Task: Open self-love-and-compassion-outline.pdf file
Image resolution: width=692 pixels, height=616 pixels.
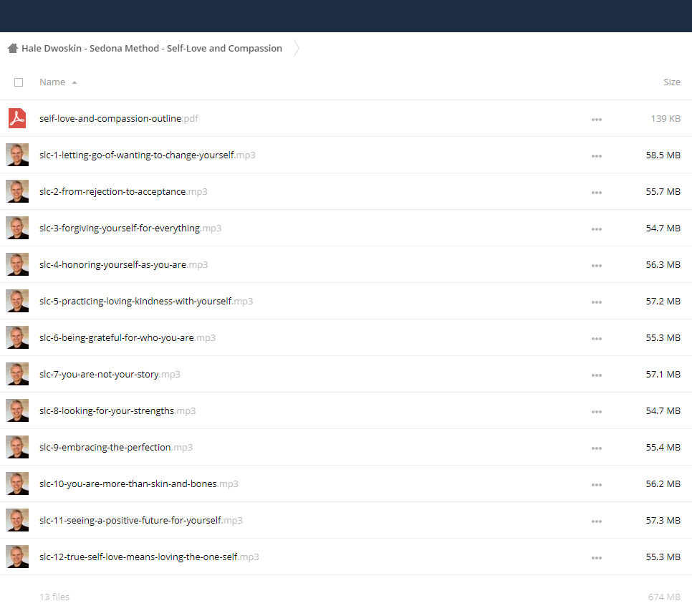Action: [x=119, y=119]
